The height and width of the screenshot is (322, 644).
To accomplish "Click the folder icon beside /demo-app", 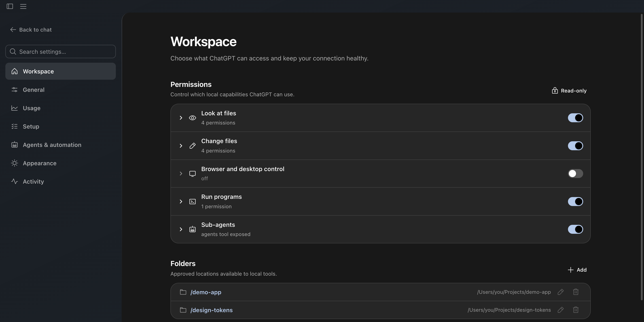I will [x=183, y=292].
